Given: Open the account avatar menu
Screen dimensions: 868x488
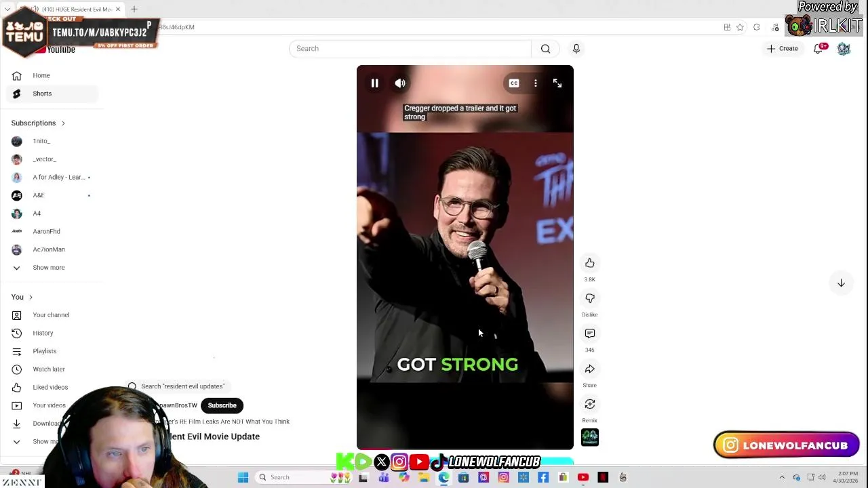Looking at the screenshot, I should pos(844,49).
